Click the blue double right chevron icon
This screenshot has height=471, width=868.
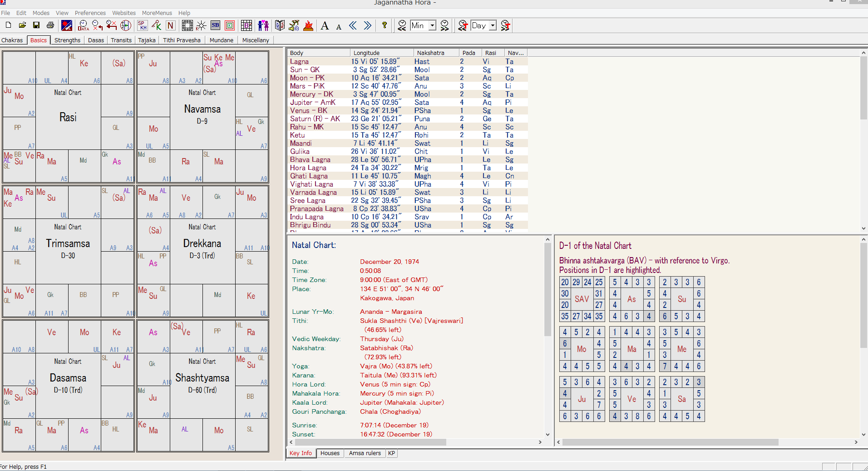pos(367,25)
